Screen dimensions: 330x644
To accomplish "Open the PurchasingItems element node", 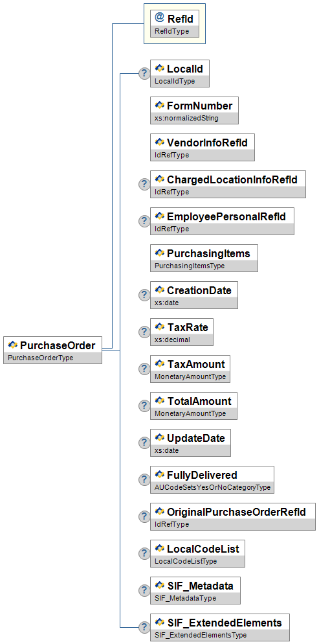I will coord(204,259).
